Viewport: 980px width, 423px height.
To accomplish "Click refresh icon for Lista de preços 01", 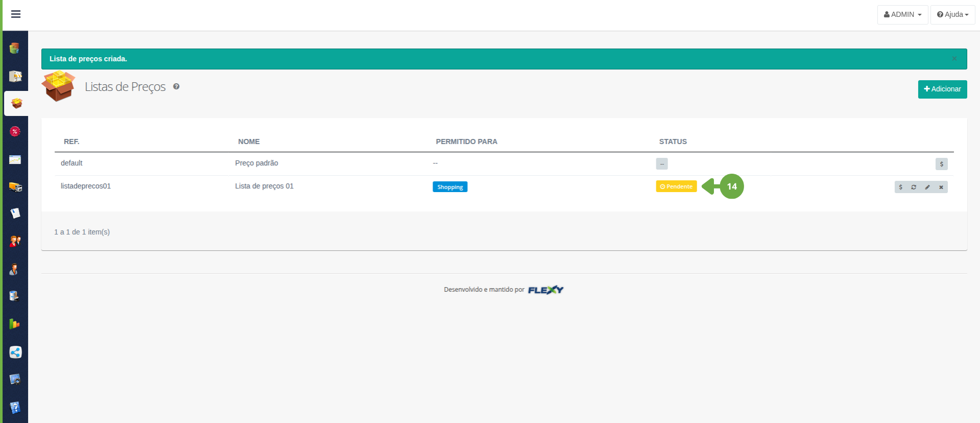I will pos(914,187).
